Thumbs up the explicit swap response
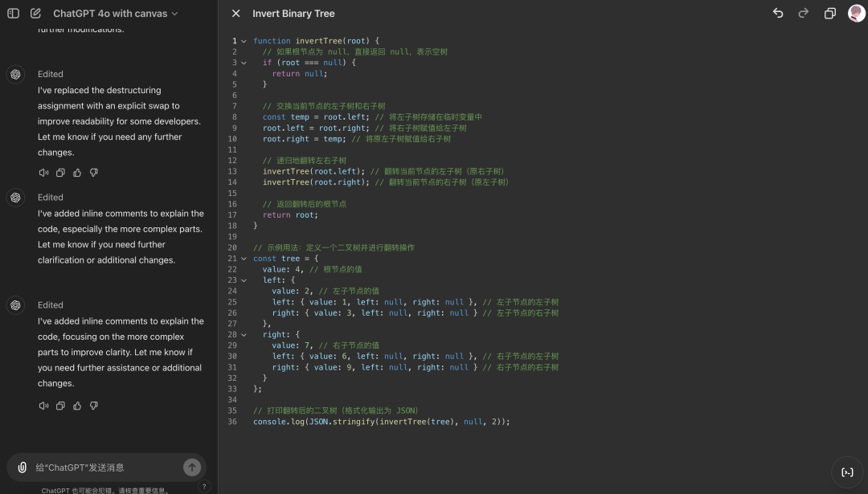The width and height of the screenshot is (868, 494). tap(77, 173)
